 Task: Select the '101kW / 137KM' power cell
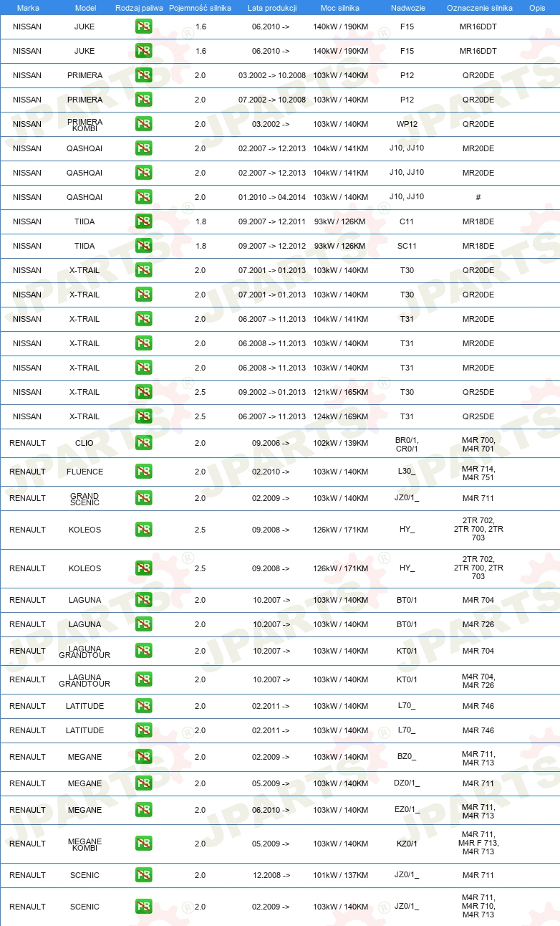click(341, 875)
